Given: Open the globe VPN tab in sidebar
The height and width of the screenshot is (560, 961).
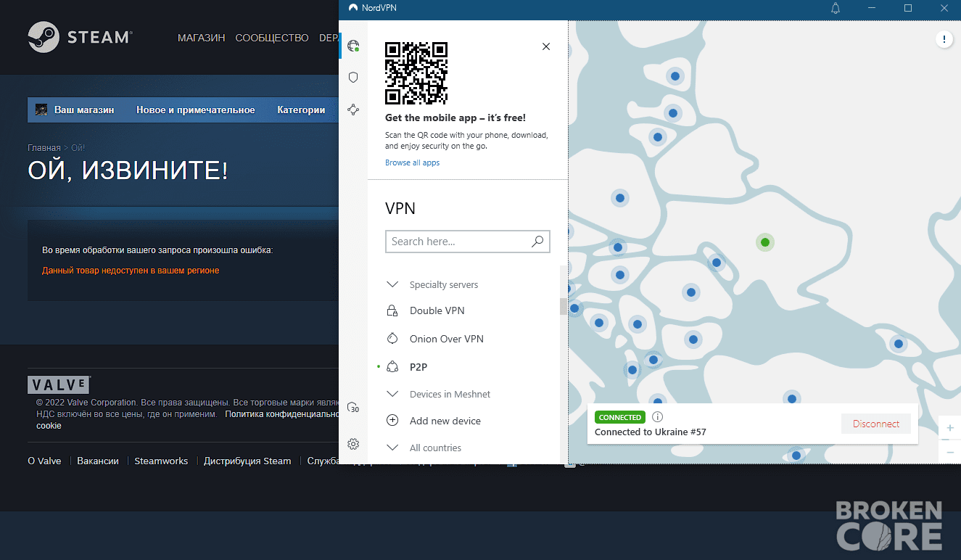Looking at the screenshot, I should click(353, 46).
